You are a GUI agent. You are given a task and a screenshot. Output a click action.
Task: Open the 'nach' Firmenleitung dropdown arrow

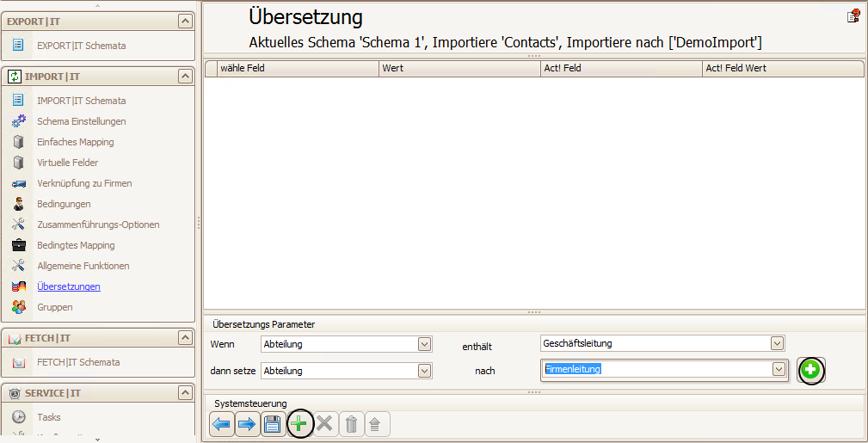pos(779,369)
